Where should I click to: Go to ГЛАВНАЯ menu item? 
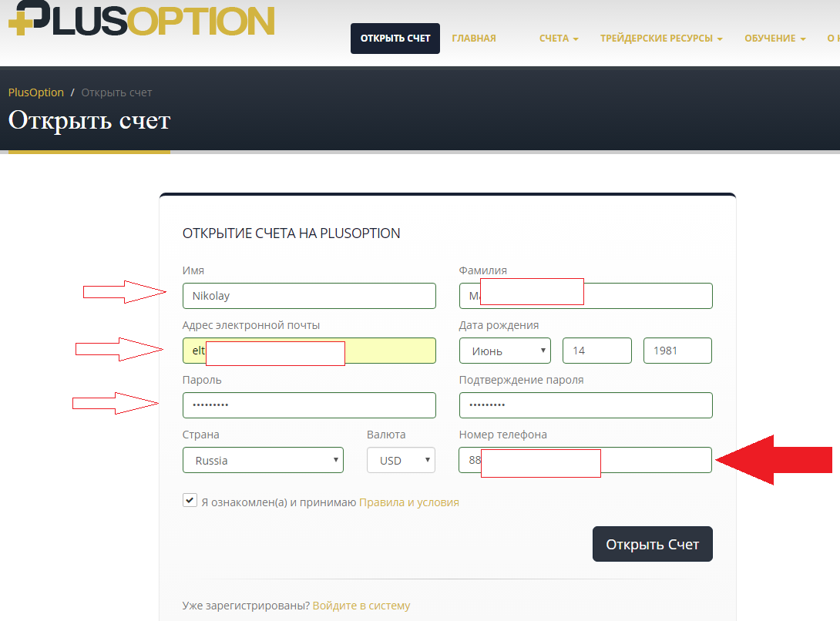474,39
